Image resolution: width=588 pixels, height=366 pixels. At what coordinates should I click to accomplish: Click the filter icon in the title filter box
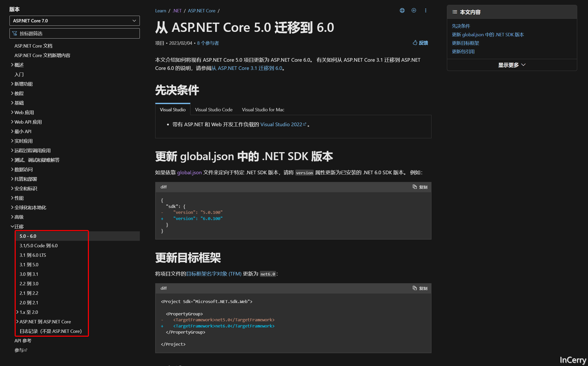(x=15, y=34)
